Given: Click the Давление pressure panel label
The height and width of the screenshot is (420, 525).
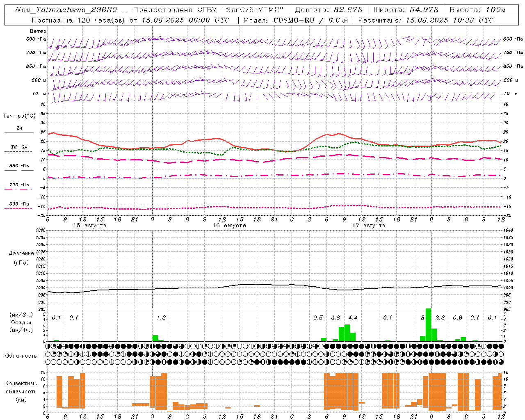Looking at the screenshot, I should (x=21, y=253).
